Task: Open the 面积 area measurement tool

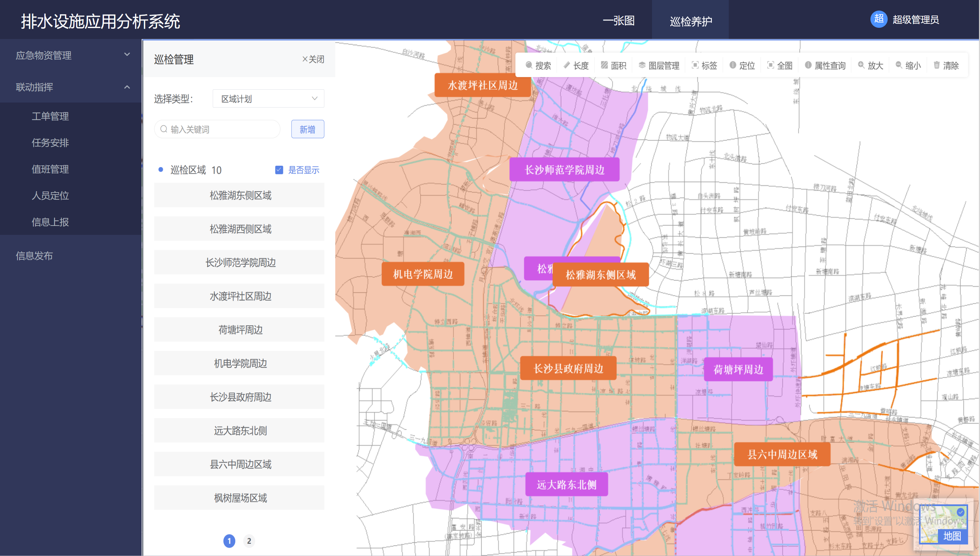Action: (x=613, y=65)
